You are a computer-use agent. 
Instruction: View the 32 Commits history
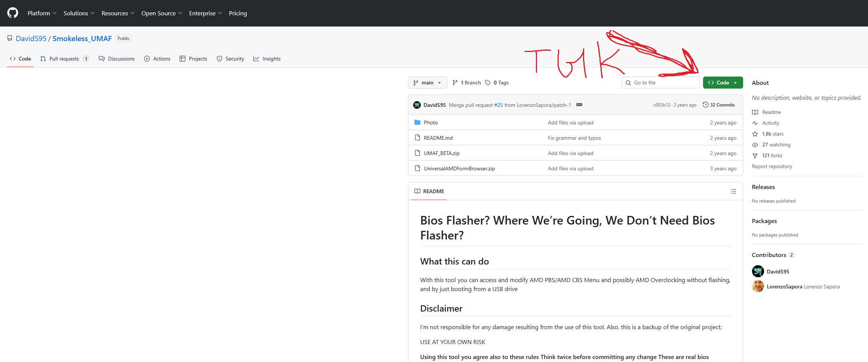[719, 105]
